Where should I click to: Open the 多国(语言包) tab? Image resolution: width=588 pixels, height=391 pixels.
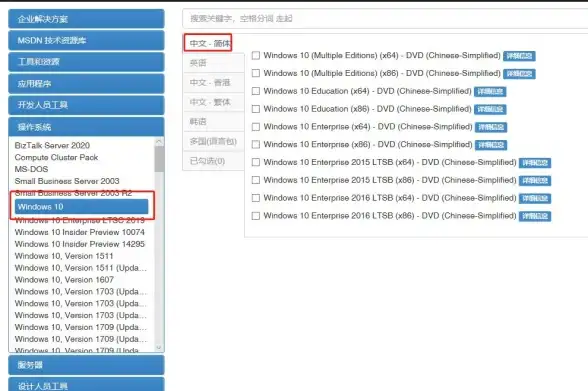[213, 141]
